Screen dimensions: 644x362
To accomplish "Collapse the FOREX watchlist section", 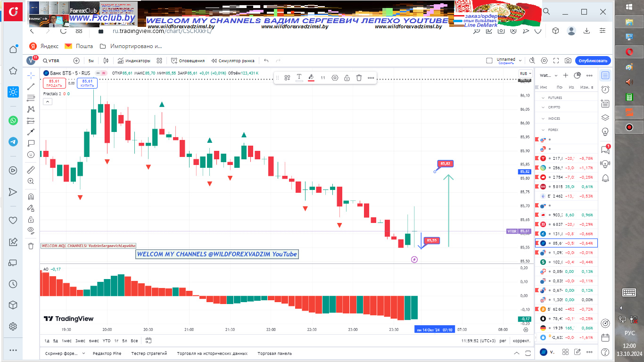I will (x=543, y=130).
